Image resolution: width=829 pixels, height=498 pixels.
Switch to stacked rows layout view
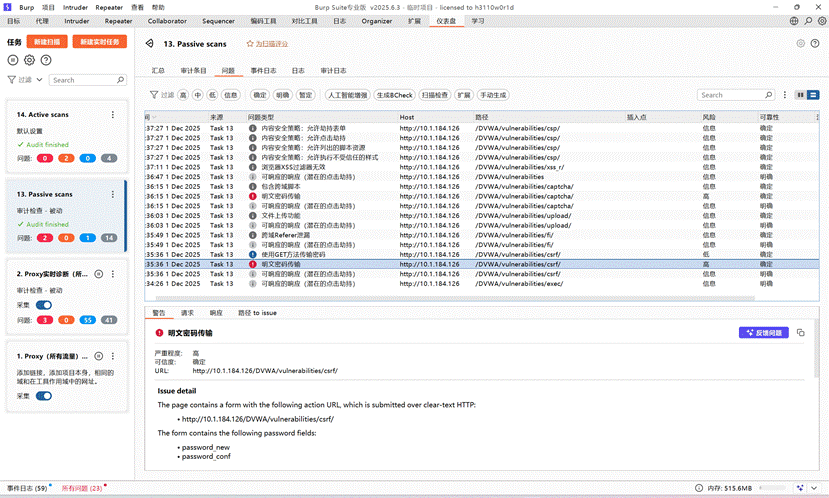pos(813,95)
